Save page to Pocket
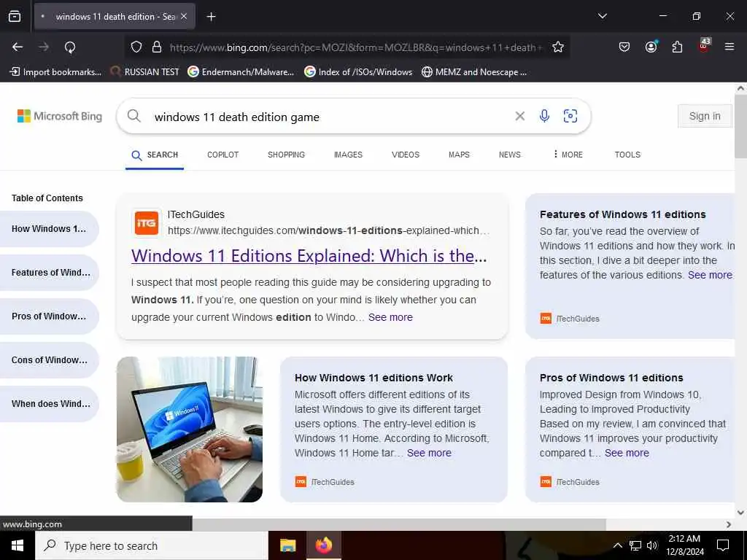This screenshot has width=747, height=560. tap(624, 47)
